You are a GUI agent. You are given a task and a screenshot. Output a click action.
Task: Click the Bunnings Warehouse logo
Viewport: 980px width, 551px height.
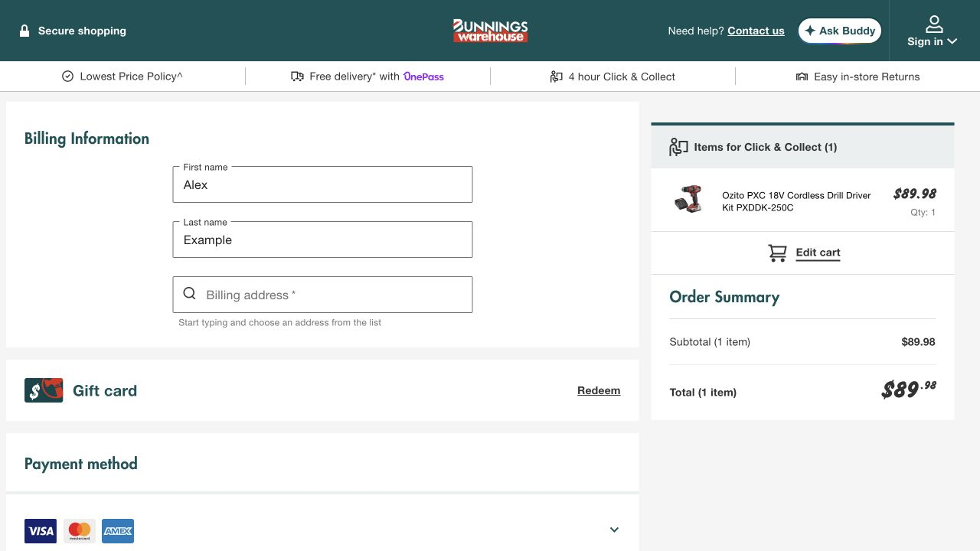click(x=490, y=31)
